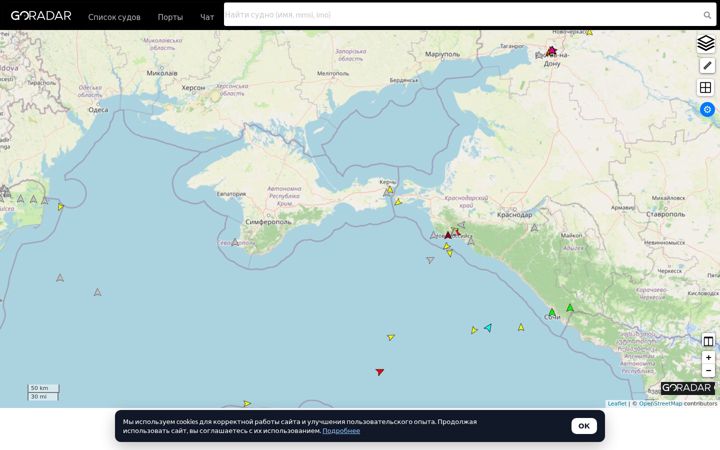Select yellow vessel near Danube delta

[x=61, y=207]
